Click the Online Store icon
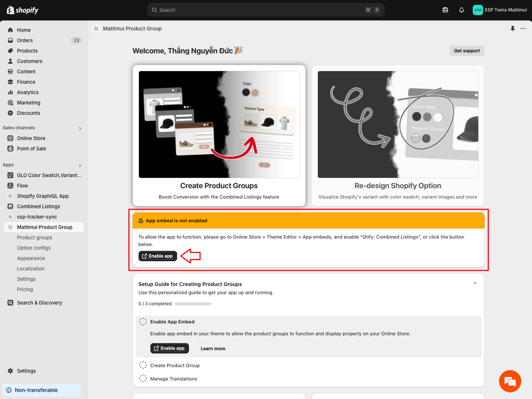 pos(10,138)
